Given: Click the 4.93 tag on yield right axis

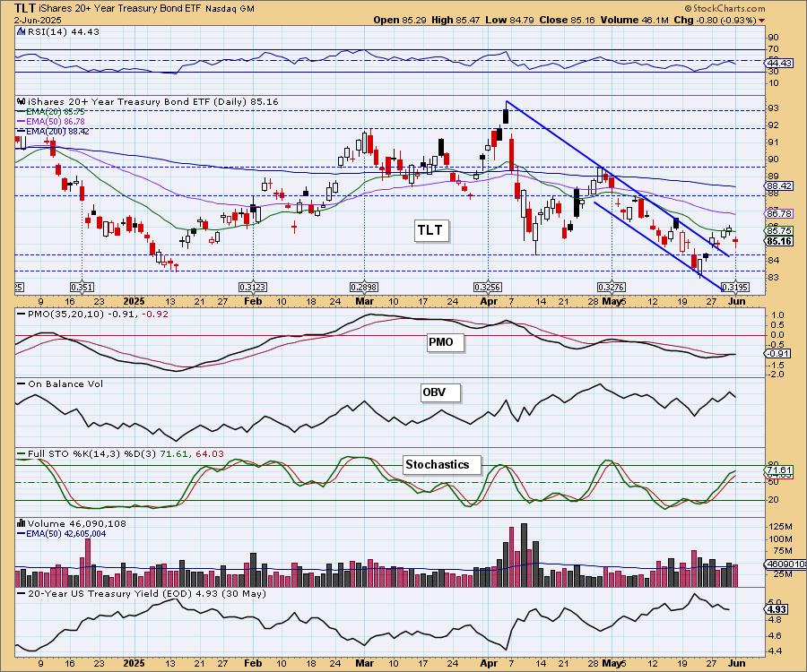Looking at the screenshot, I should coord(777,609).
